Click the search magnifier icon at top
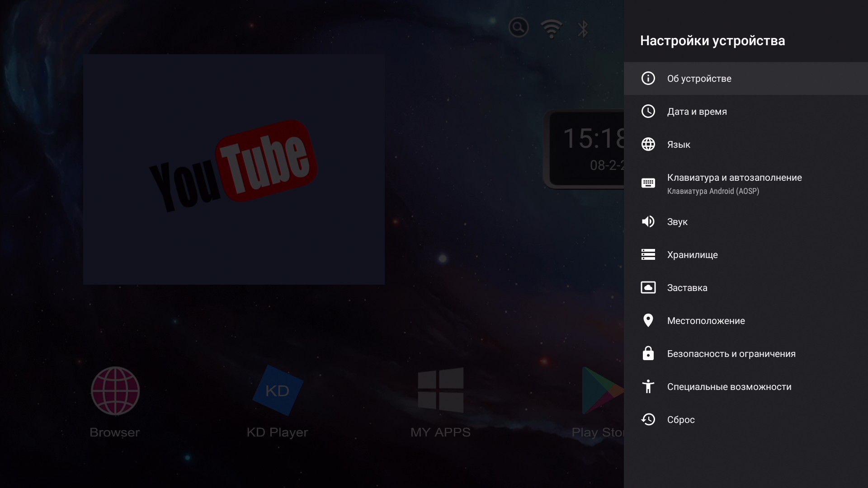This screenshot has width=868, height=488. coord(518,28)
